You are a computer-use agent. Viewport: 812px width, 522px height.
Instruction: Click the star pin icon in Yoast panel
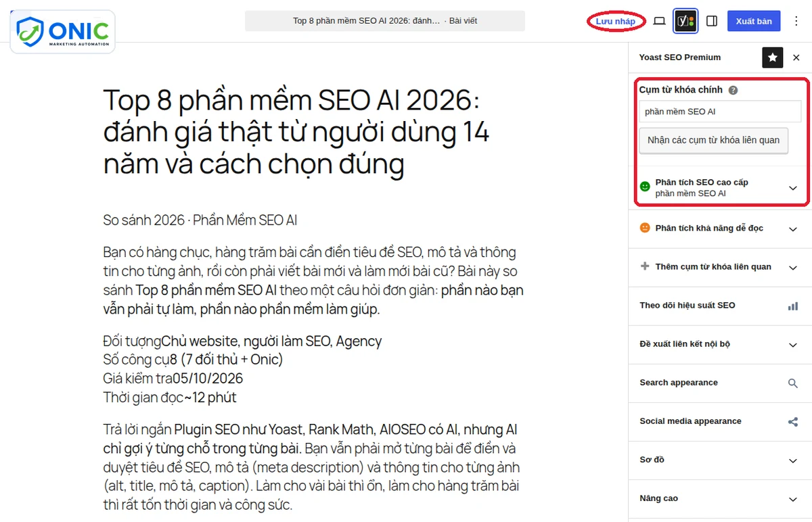click(773, 57)
